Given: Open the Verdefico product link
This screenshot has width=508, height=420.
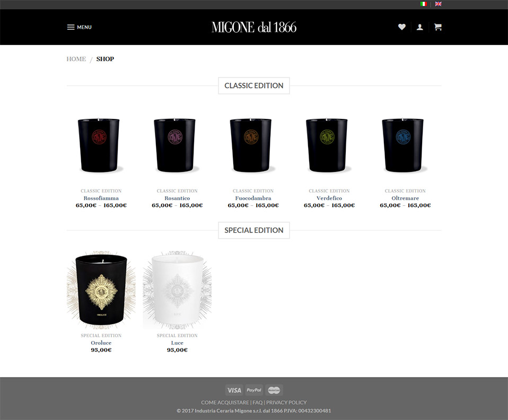Looking at the screenshot, I should coord(329,198).
